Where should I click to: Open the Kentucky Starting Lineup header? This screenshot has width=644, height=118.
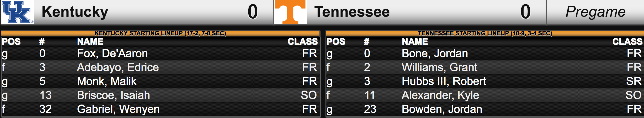[160, 33]
